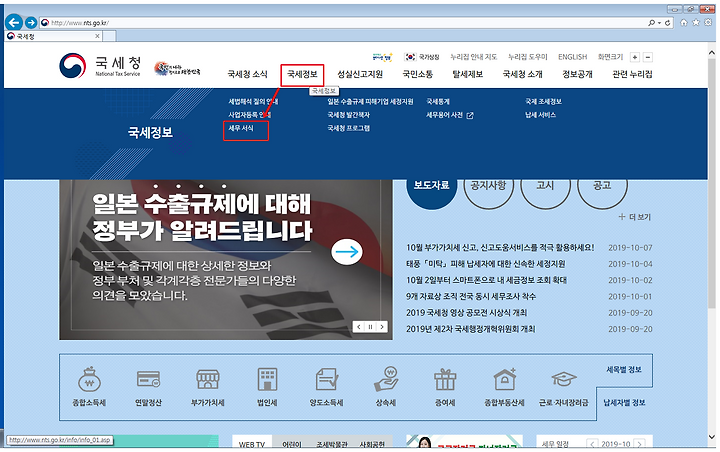Open the 세무용어 사전 external link

pos(450,115)
